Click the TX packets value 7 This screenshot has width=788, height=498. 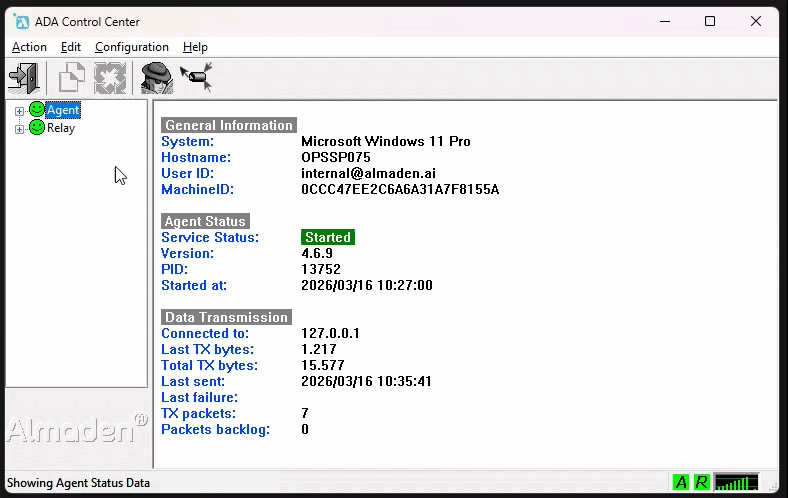pos(305,414)
